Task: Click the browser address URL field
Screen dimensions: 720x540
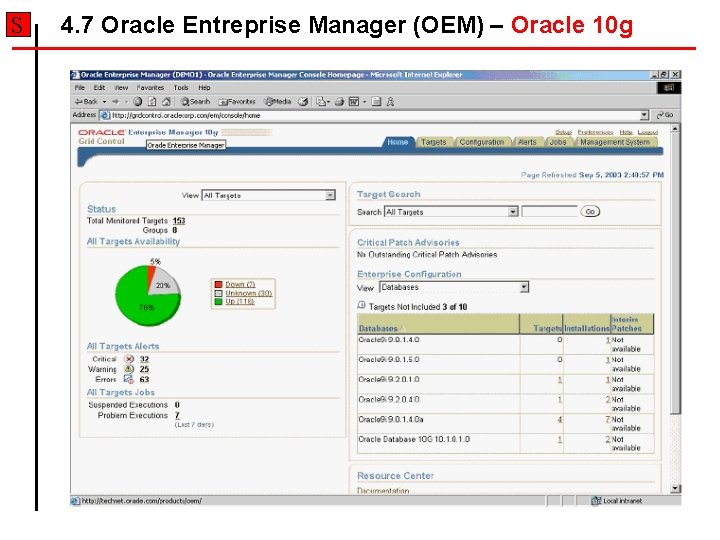Action: click(375, 115)
